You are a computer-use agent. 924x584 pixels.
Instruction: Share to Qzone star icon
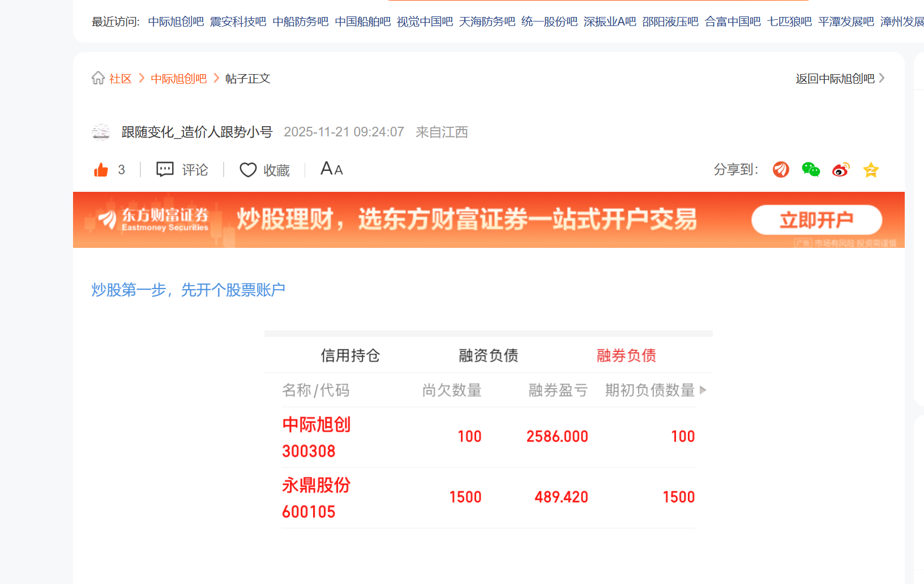871,169
